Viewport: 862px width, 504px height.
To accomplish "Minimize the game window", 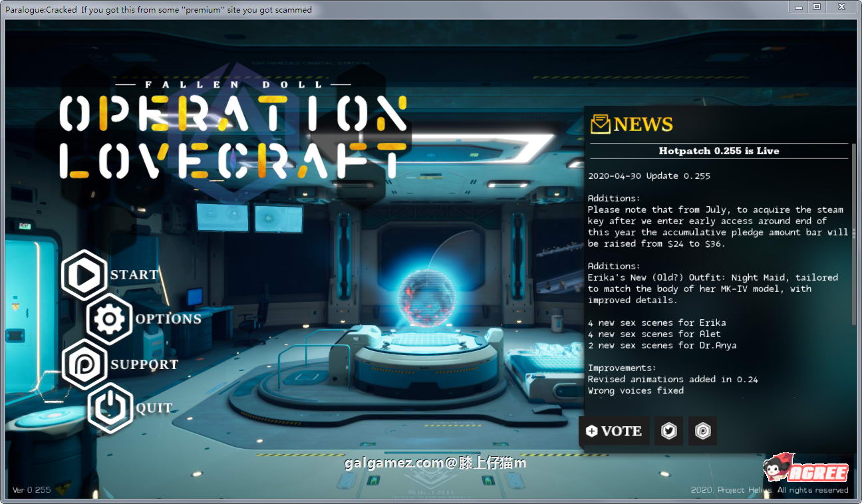I will coord(798,7).
